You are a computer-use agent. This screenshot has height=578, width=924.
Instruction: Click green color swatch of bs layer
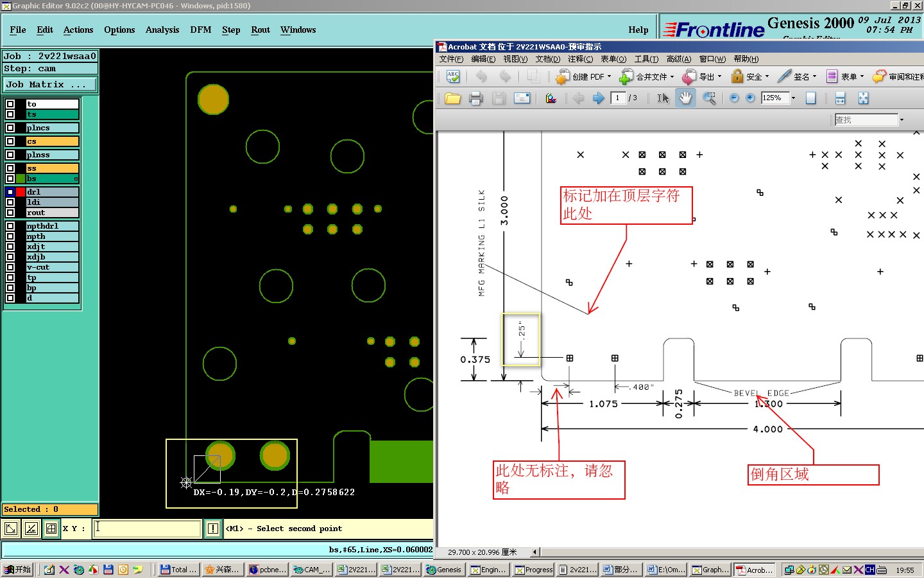tap(21, 179)
